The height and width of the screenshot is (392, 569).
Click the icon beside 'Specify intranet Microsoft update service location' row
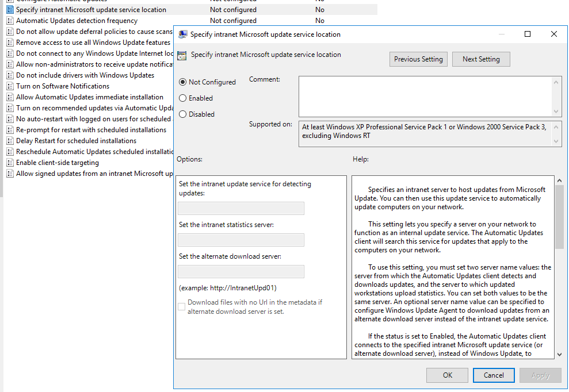tap(10, 10)
